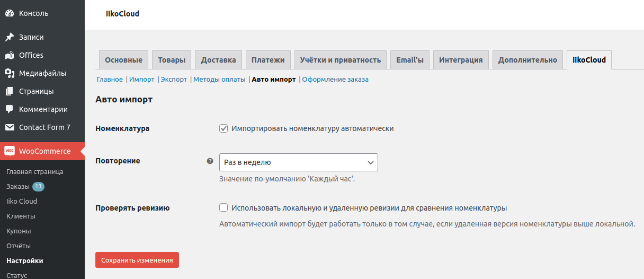The width and height of the screenshot is (644, 279).
Task: Open Статус submenu item
Action: pyautogui.click(x=17, y=275)
